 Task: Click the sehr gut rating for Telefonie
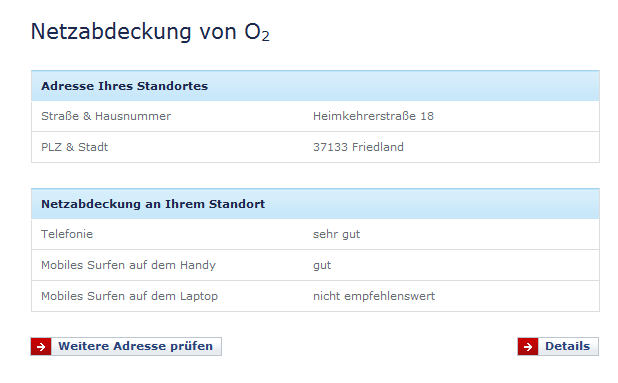[337, 234]
